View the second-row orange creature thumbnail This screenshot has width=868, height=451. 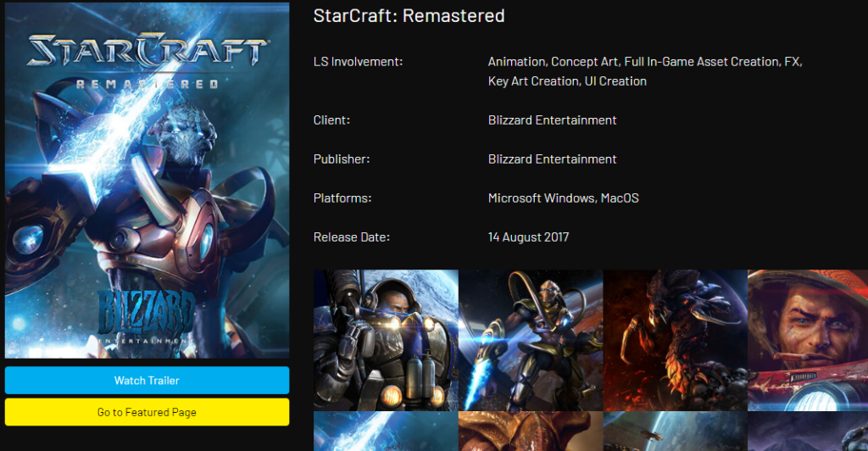pos(531,432)
